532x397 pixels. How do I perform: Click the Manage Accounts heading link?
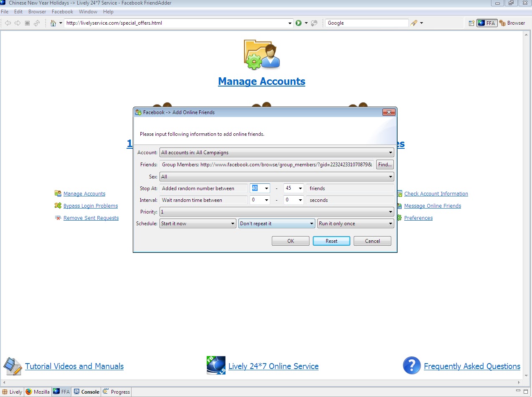click(262, 81)
